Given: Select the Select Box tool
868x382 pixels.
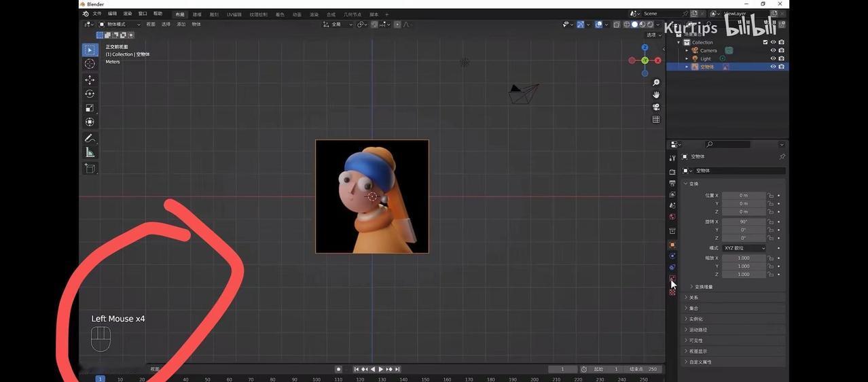Looking at the screenshot, I should click(x=90, y=50).
